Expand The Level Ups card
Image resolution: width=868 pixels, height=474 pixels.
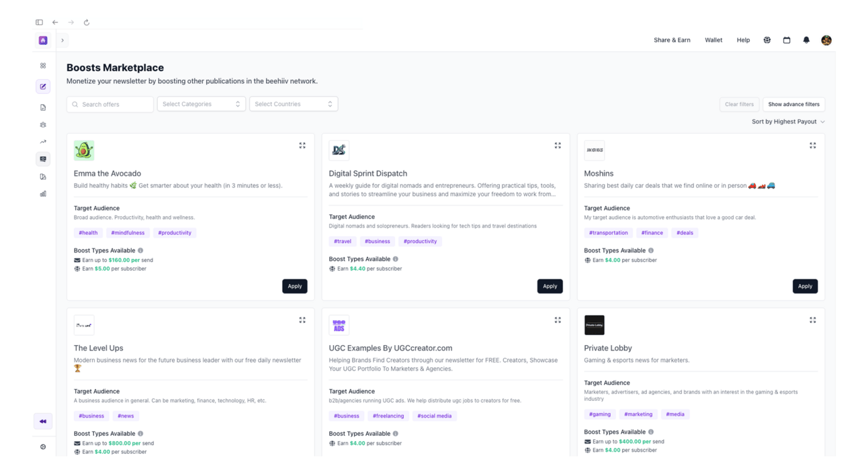point(302,320)
